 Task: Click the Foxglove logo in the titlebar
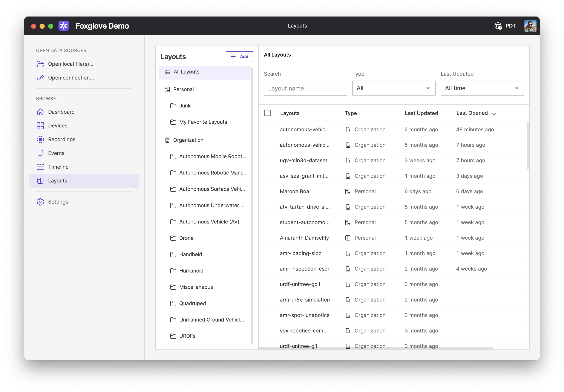(64, 26)
